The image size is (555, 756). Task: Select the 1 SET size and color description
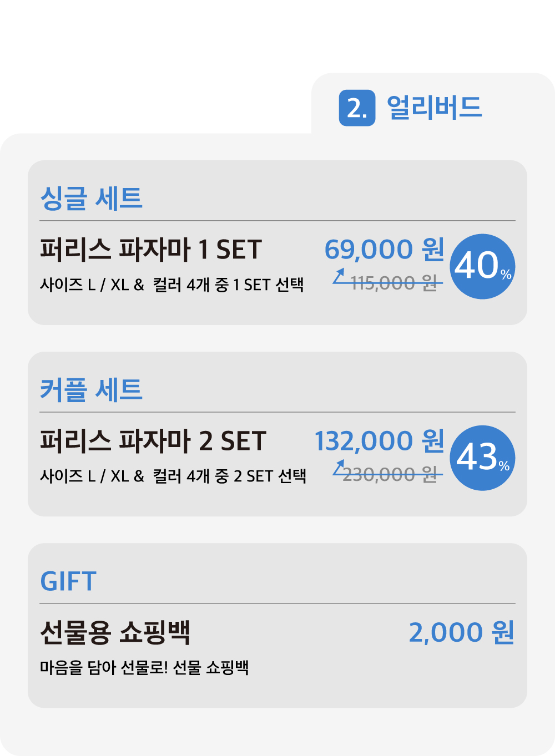point(172,285)
